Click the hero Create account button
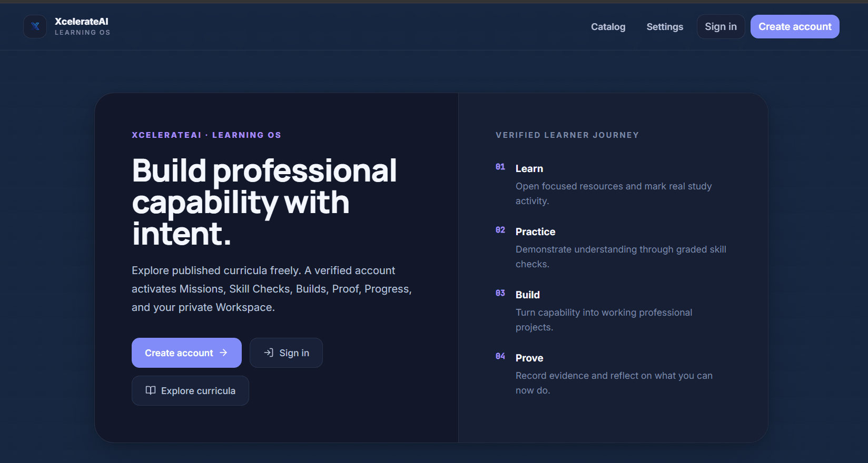 [186, 353]
